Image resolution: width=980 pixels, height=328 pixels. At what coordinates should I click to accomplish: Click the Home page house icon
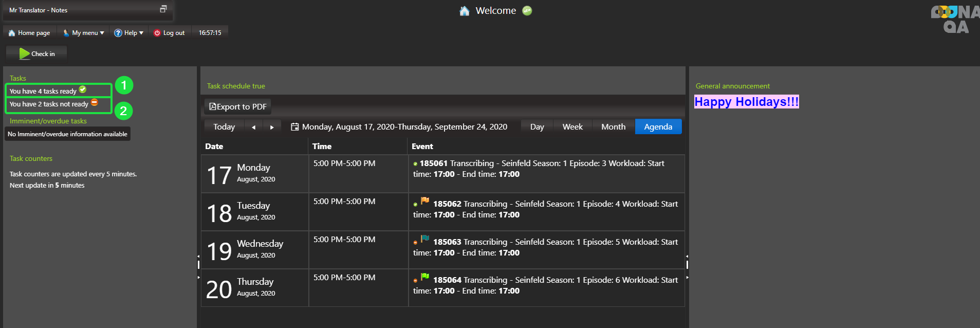[x=12, y=33]
